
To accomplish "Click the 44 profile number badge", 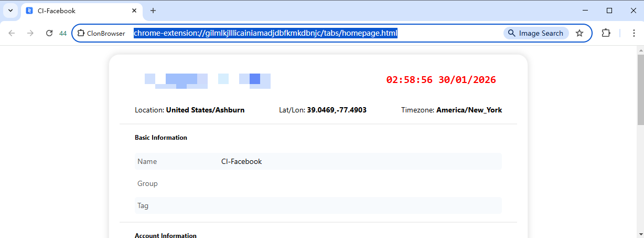I will point(63,33).
